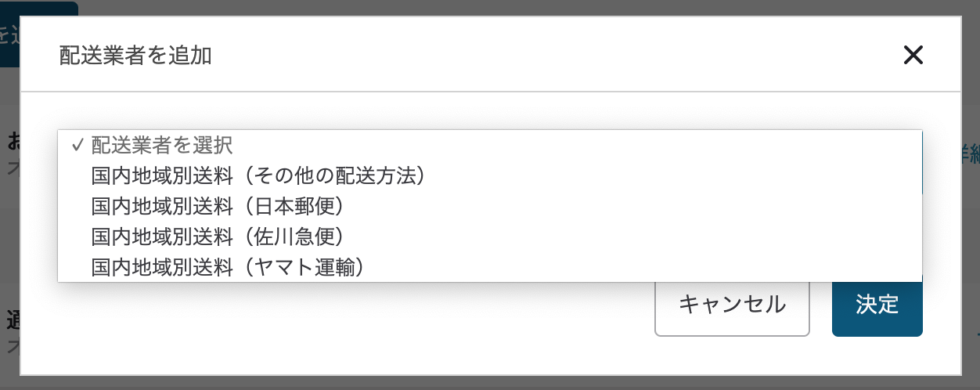Close the 配送業者を追加 dialog with X
This screenshot has width=980, height=390.
click(x=913, y=55)
